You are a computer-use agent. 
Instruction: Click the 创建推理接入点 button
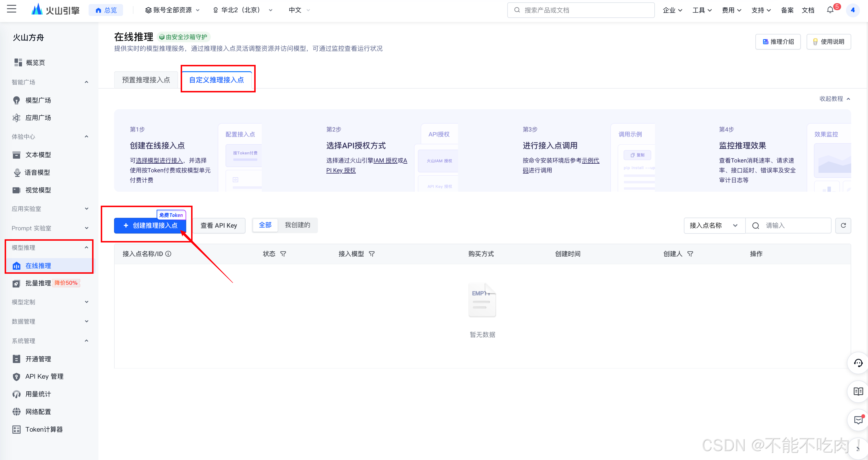[x=150, y=225]
